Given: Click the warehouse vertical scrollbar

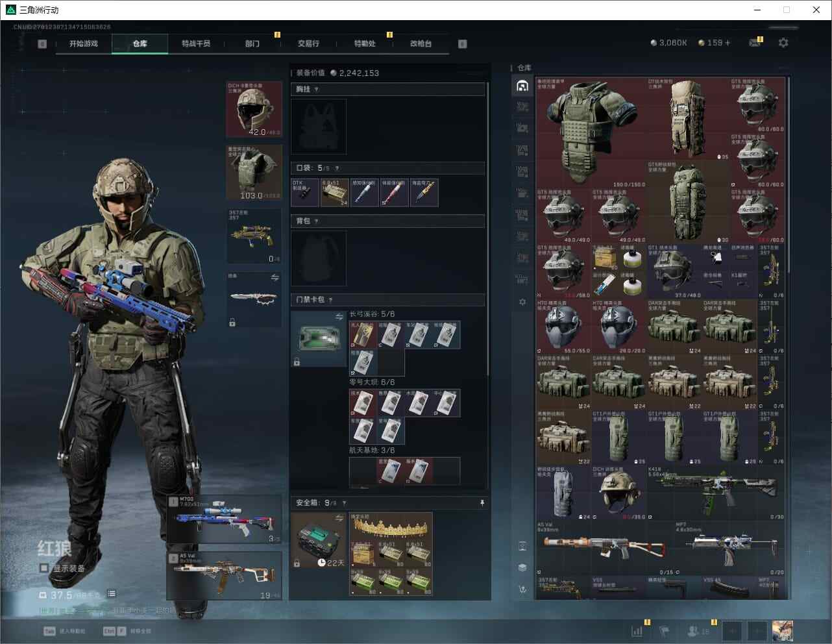Looking at the screenshot, I should click(x=789, y=175).
